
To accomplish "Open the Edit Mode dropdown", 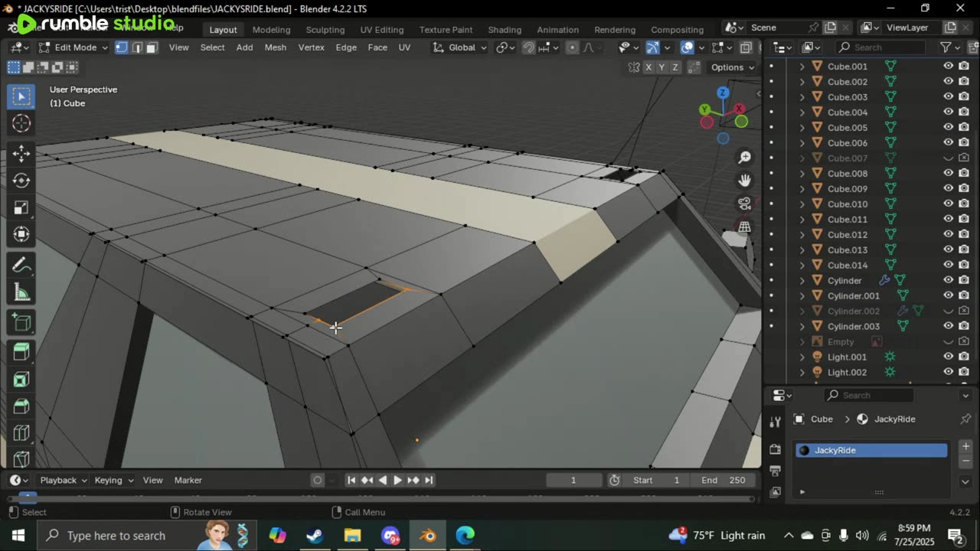I will click(x=75, y=47).
